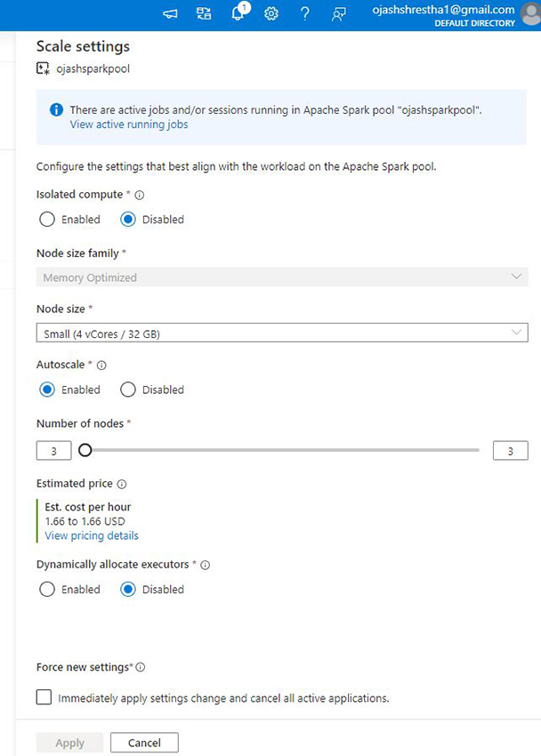
Task: Open the feedback icon in header
Action: tap(338, 13)
